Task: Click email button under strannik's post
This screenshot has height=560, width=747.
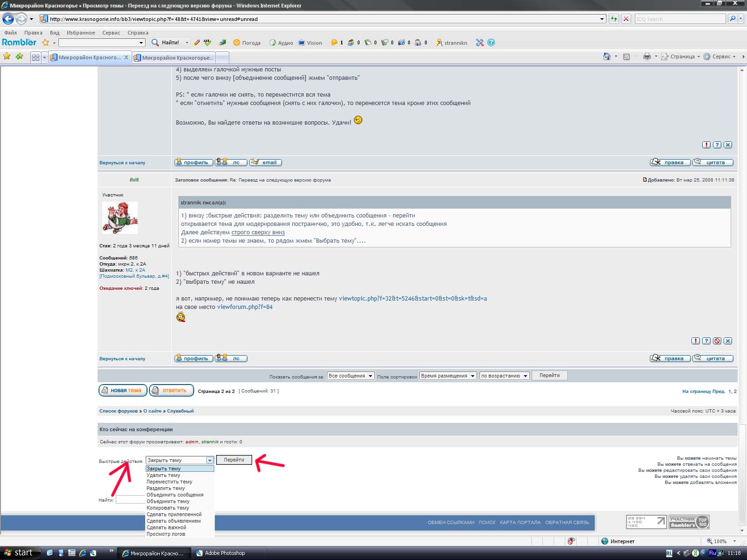Action: point(266,162)
